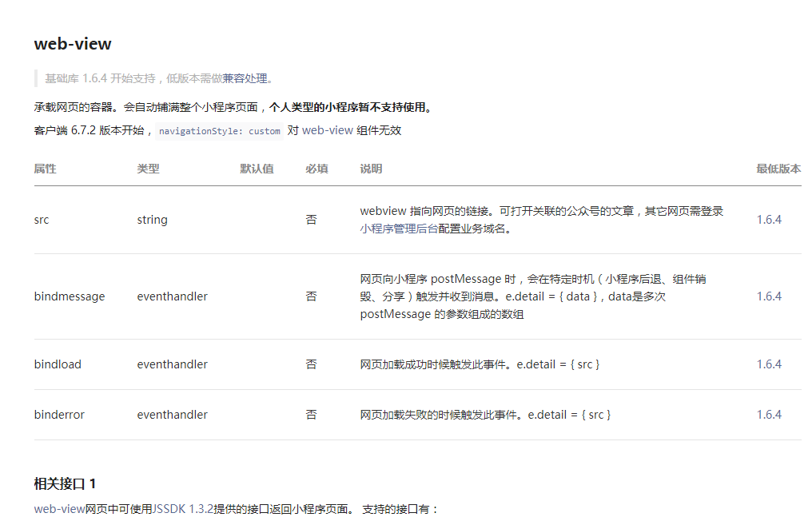Image resolution: width=812 pixels, height=517 pixels.
Task: Click the string type cell
Action: pyautogui.click(x=152, y=220)
